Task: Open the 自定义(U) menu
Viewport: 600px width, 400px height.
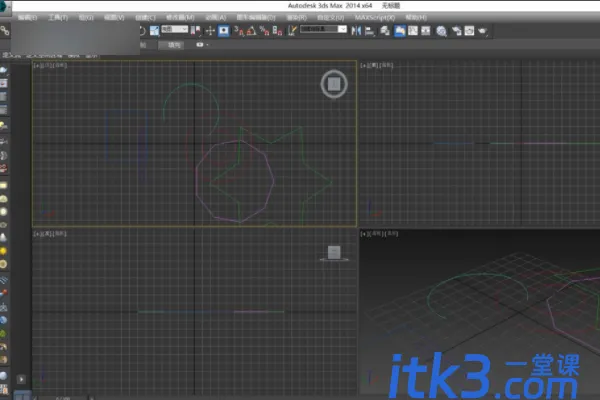Action: pos(331,18)
